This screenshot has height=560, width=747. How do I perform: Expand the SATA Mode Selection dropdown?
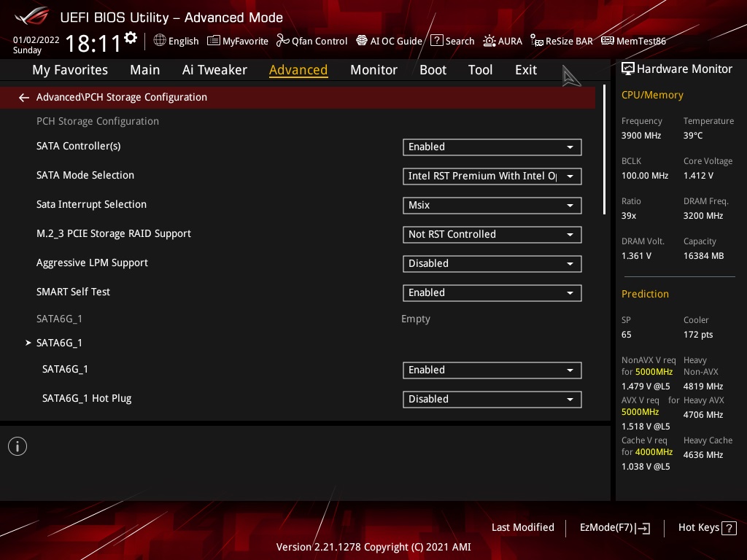coord(492,176)
